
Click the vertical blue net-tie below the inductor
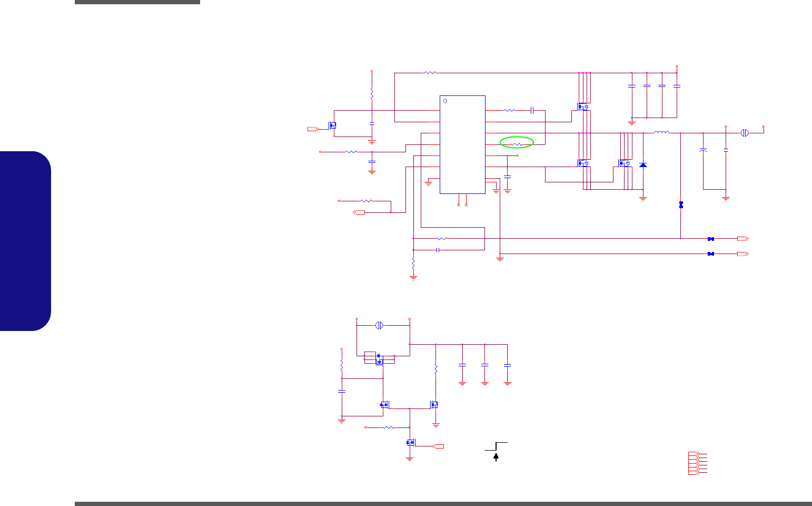pyautogui.click(x=681, y=204)
